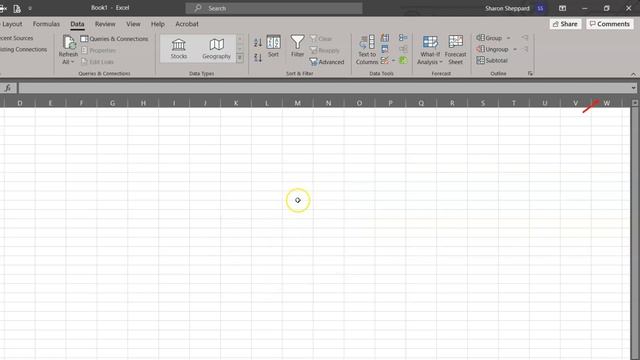Select column W header
This screenshot has width=640, height=360.
607,103
